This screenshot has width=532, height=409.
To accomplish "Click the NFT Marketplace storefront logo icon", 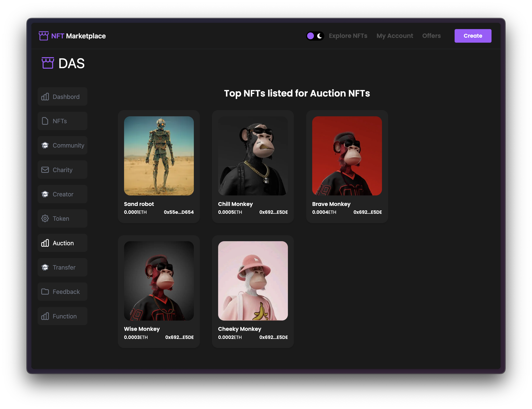I will 44,36.
